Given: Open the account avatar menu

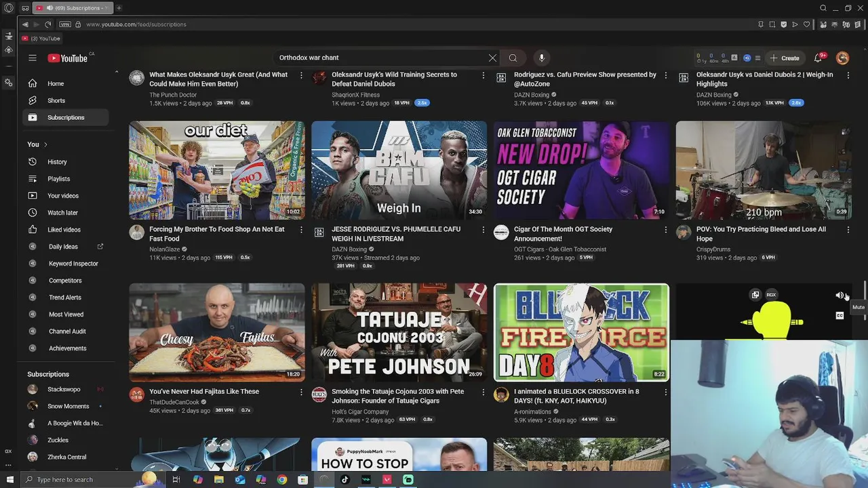Looking at the screenshot, I should point(842,58).
